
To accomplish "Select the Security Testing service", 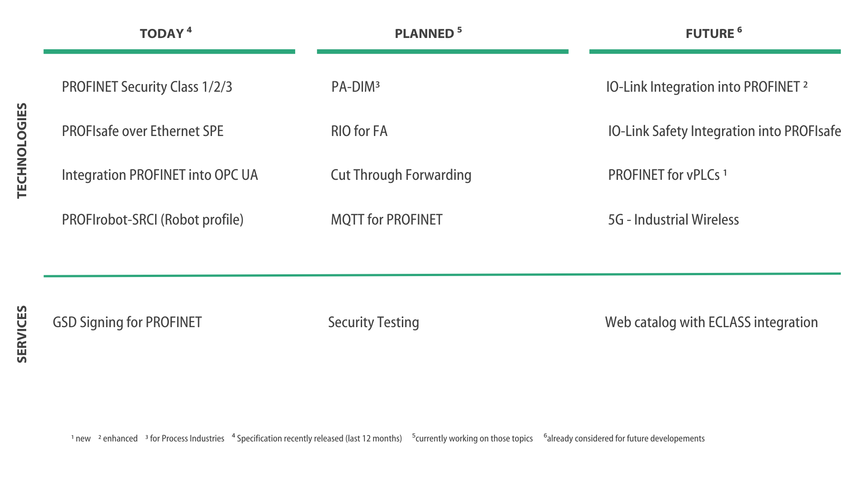I will 373,322.
